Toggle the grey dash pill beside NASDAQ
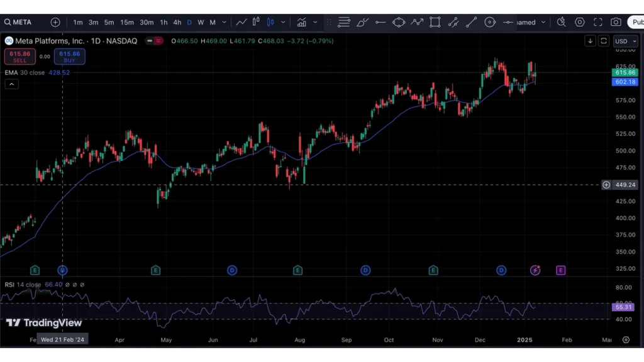The width and height of the screenshot is (644, 362). pyautogui.click(x=150, y=41)
